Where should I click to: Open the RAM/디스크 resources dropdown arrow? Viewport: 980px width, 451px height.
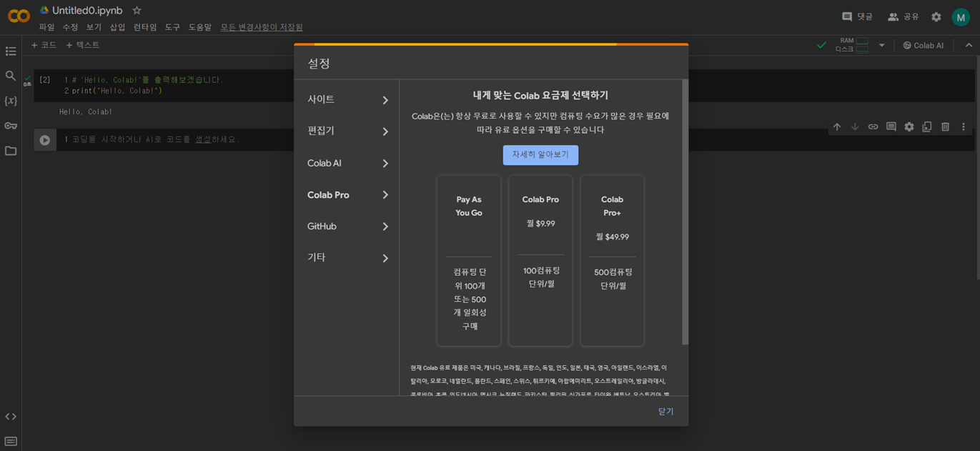[x=882, y=44]
